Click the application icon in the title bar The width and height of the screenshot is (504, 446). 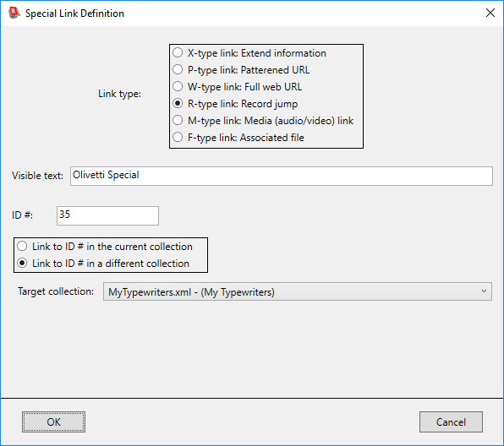tap(14, 13)
